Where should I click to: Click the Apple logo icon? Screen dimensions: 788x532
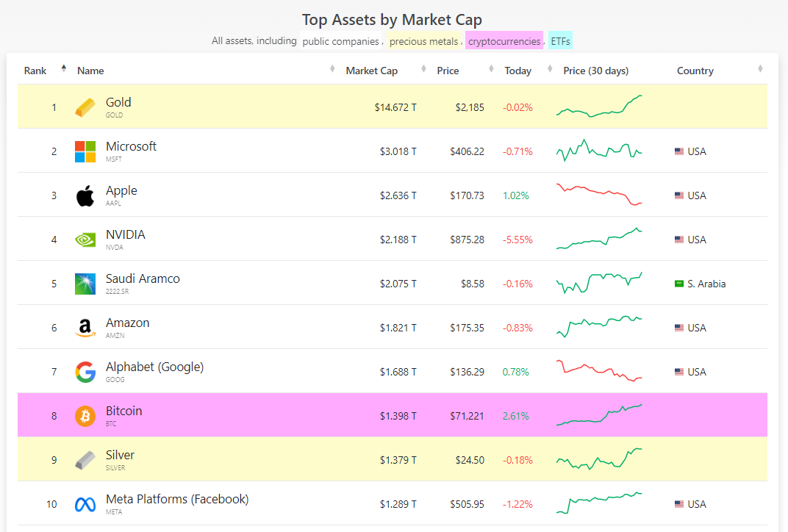85,195
